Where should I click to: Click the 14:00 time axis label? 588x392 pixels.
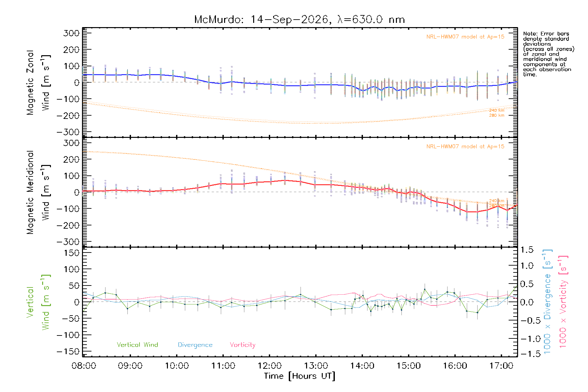(362, 366)
